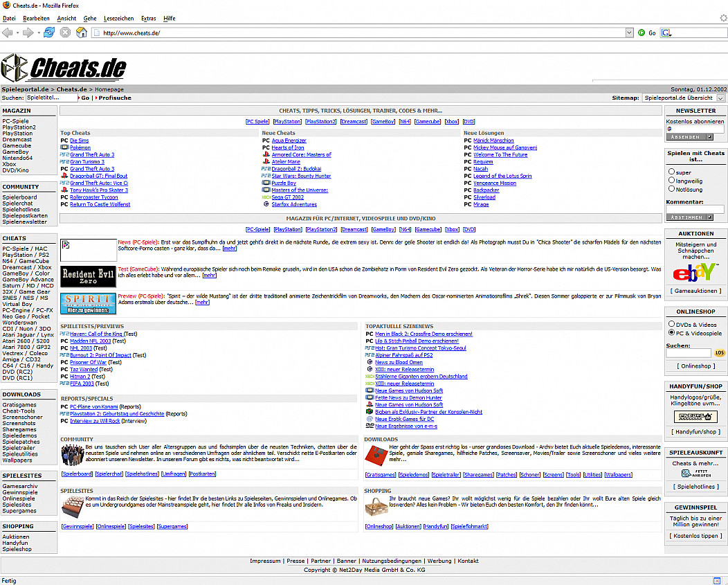
Task: Open the forward button history dropdown arrow
Action: 38,33
